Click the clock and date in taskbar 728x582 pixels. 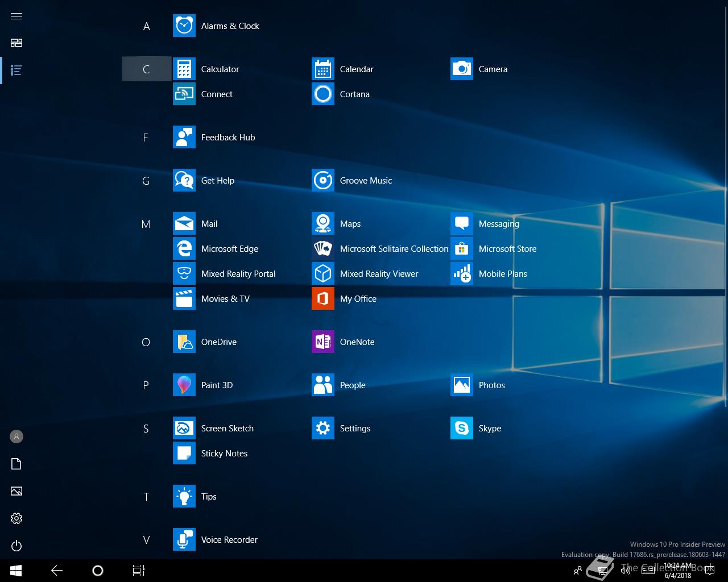(x=677, y=571)
